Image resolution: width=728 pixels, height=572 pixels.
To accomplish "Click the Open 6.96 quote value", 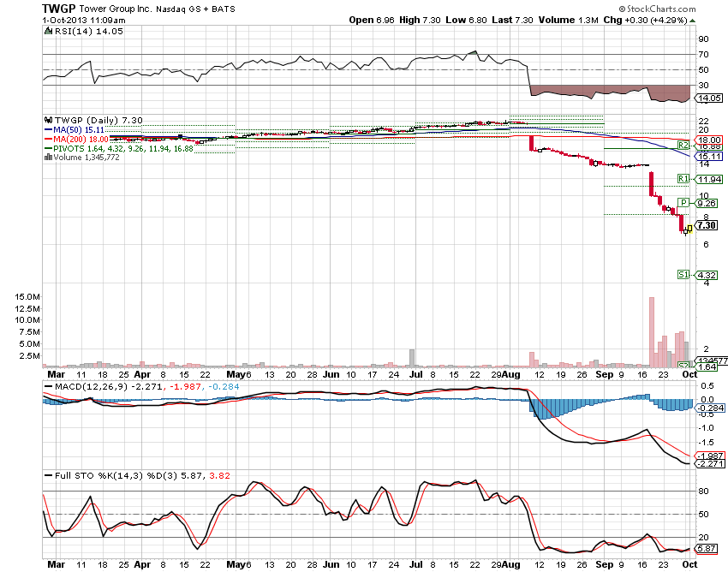I will [x=372, y=20].
